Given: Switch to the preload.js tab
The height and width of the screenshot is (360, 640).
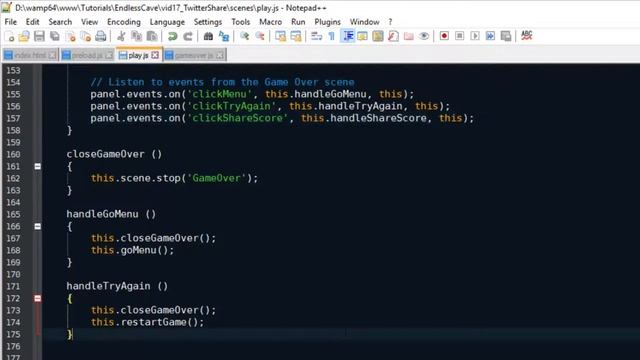Looking at the screenshot, I should coord(87,55).
